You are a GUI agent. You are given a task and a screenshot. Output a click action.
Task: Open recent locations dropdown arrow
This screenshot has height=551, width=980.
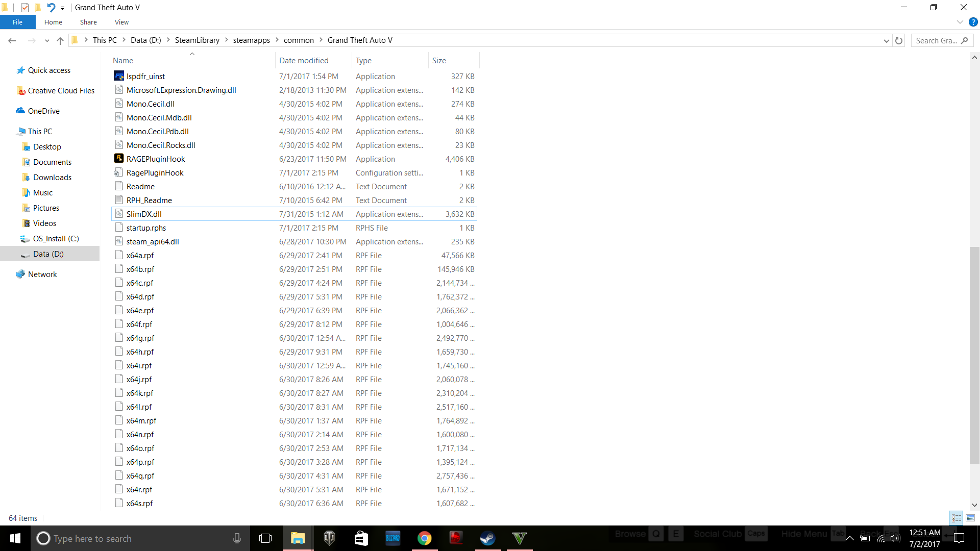[x=47, y=40]
